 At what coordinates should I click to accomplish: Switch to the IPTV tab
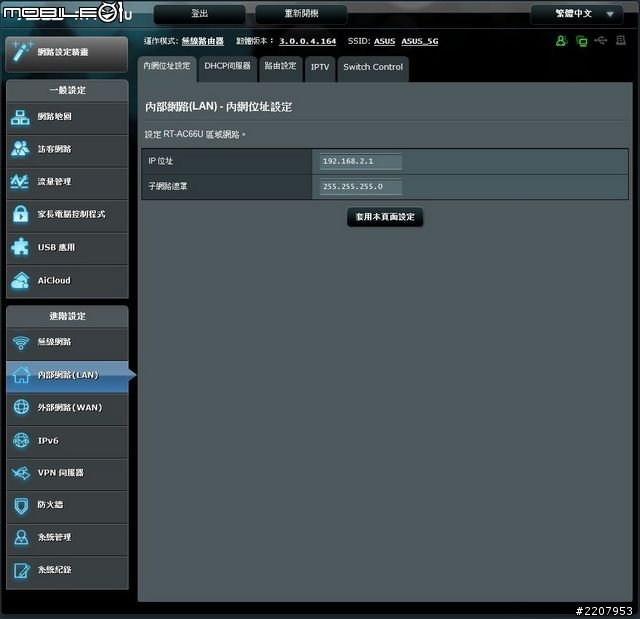[x=319, y=67]
